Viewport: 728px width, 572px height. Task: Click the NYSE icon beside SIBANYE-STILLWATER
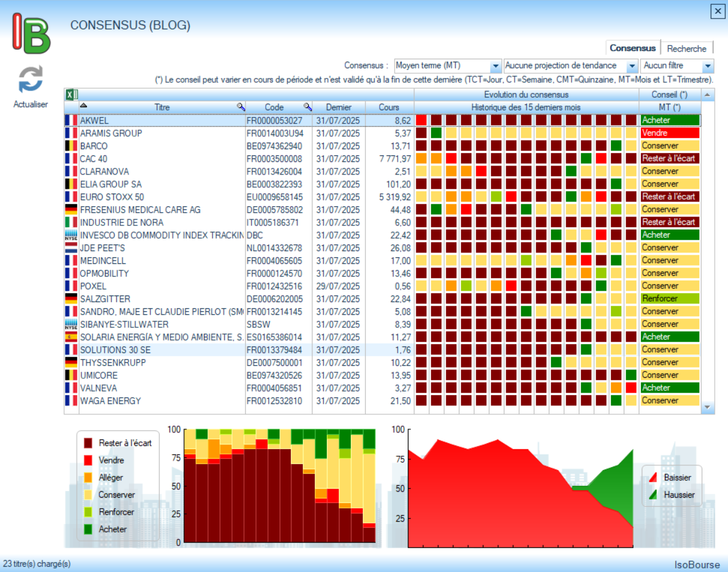[x=71, y=324]
